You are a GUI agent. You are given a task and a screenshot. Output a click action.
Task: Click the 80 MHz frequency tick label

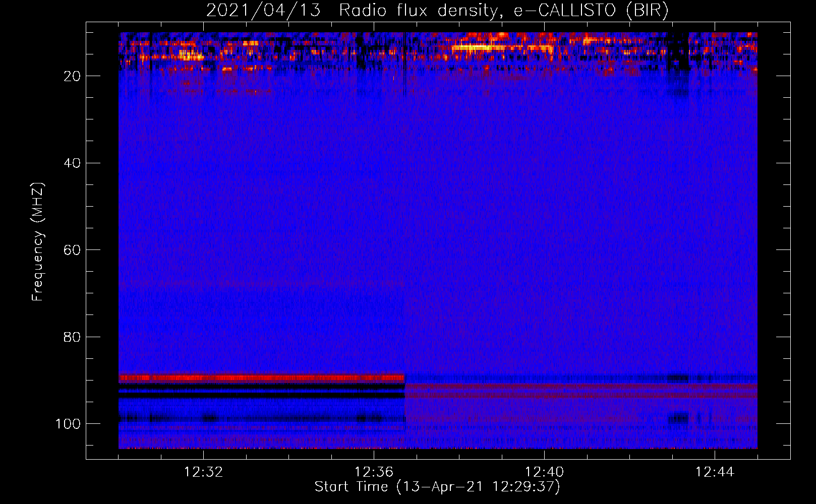(73, 337)
